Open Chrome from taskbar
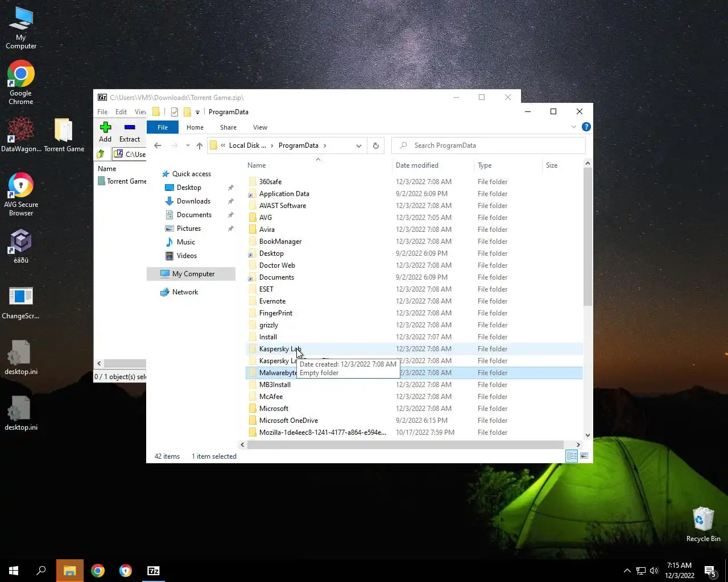 (98, 571)
